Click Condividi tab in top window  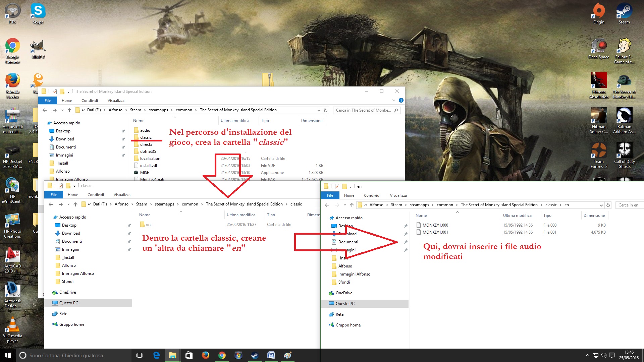click(90, 101)
